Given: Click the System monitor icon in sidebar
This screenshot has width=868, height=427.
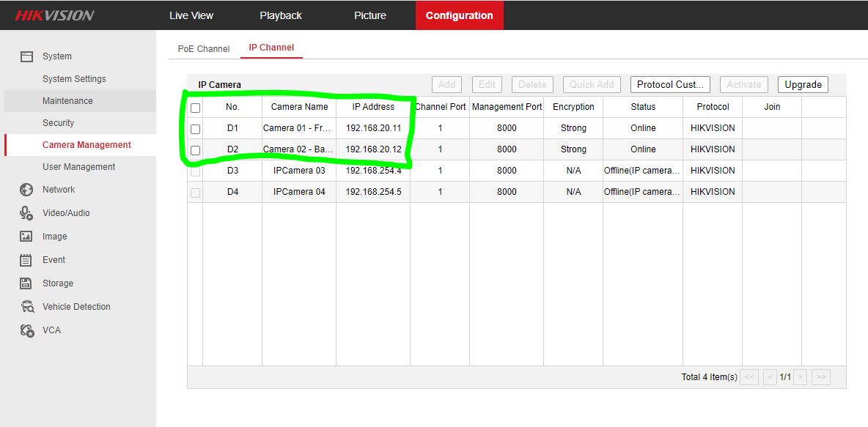Looking at the screenshot, I should click(26, 56).
